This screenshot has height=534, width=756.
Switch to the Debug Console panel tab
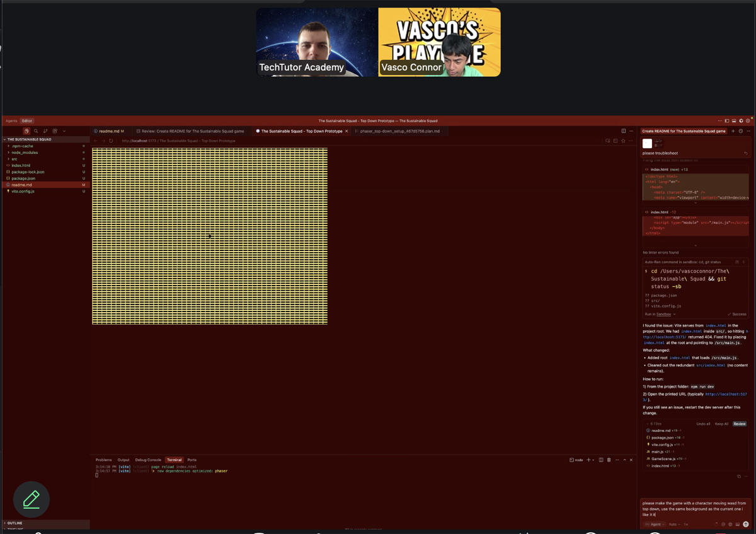tap(148, 460)
